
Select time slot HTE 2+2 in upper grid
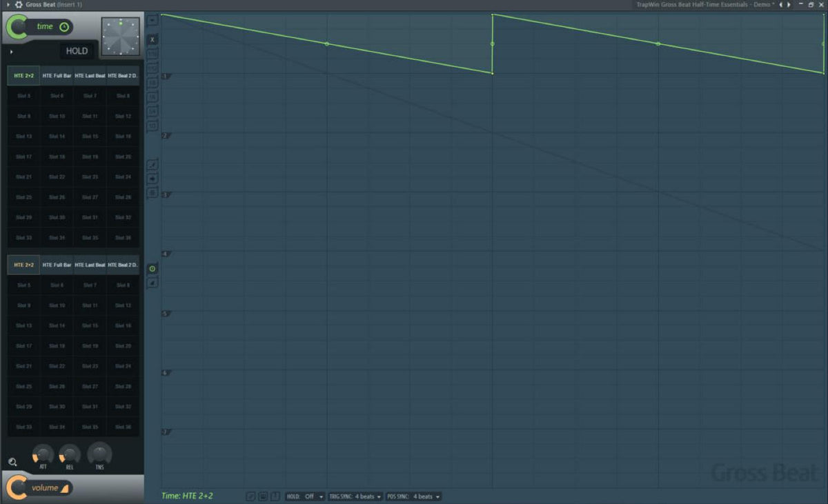point(23,75)
